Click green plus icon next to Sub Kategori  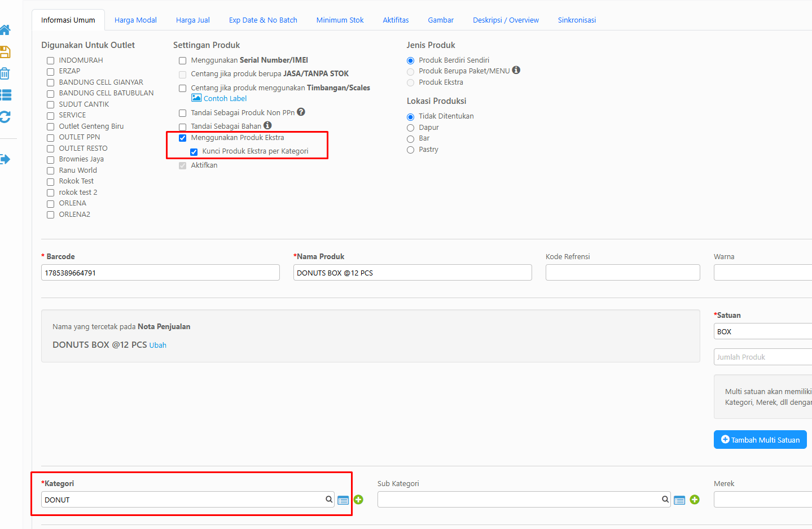[695, 500]
